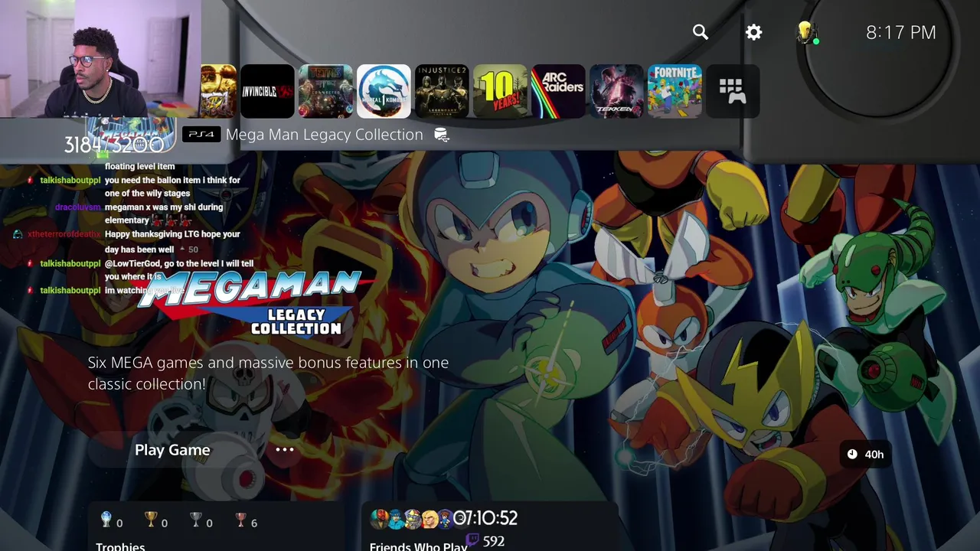The height and width of the screenshot is (551, 980).
Task: Select the Tekken 8 game tile
Action: (616, 91)
